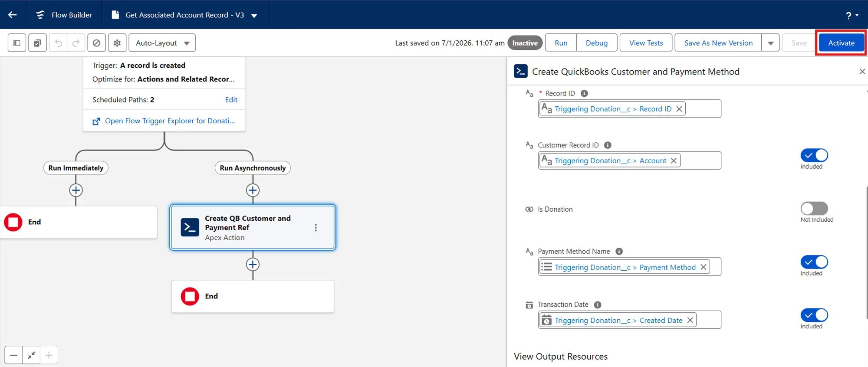Select the Run Asynchronously path label

[x=253, y=168]
